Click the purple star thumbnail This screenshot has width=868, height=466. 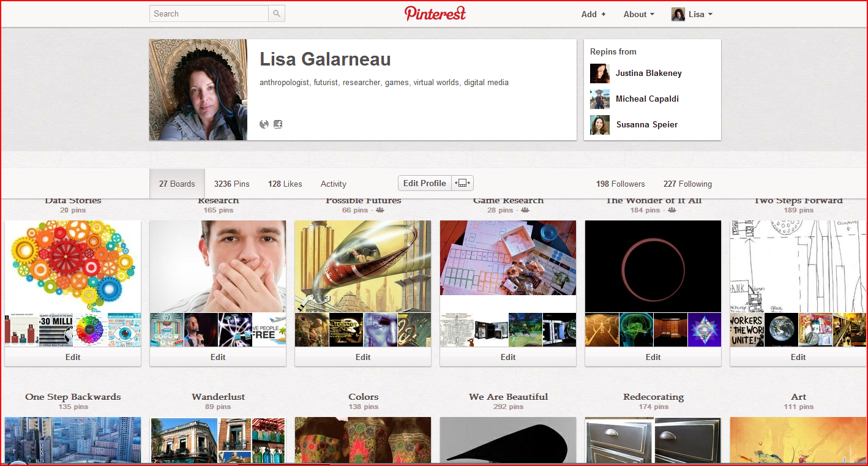pos(705,330)
